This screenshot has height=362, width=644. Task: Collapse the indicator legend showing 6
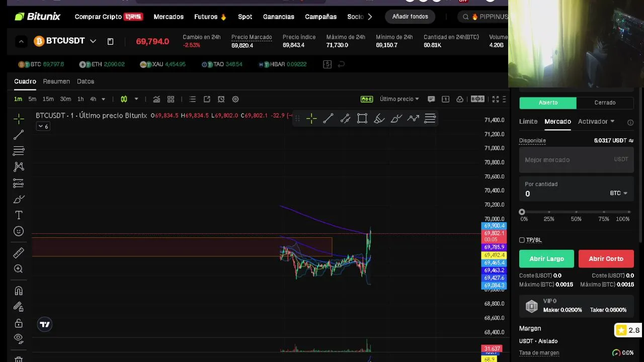[x=43, y=127]
